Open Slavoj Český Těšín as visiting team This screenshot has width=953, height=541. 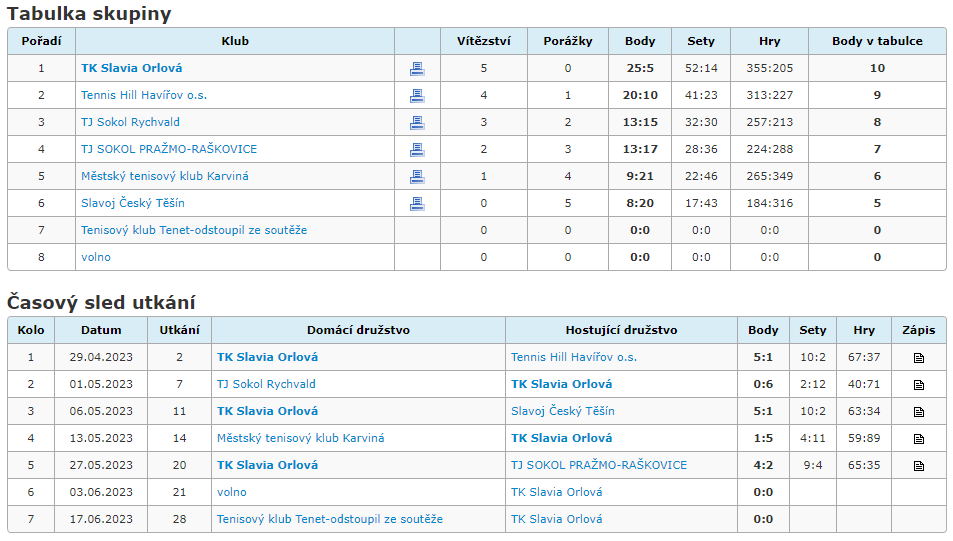click(563, 411)
